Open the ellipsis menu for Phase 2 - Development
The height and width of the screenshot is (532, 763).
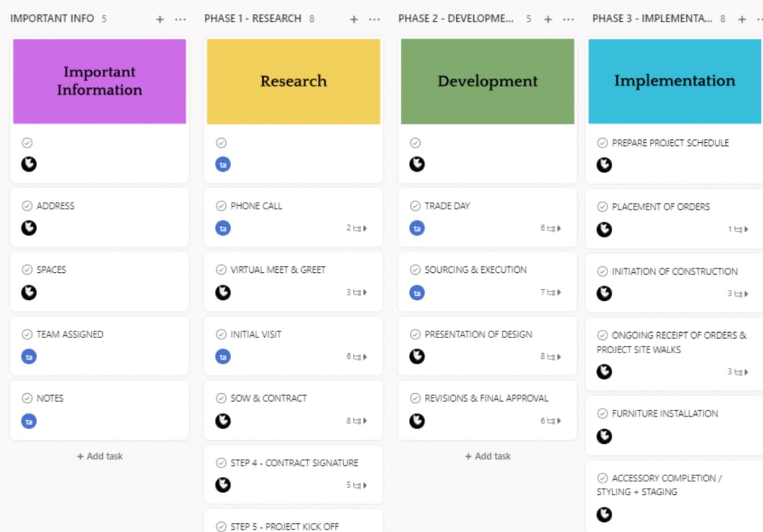[568, 19]
